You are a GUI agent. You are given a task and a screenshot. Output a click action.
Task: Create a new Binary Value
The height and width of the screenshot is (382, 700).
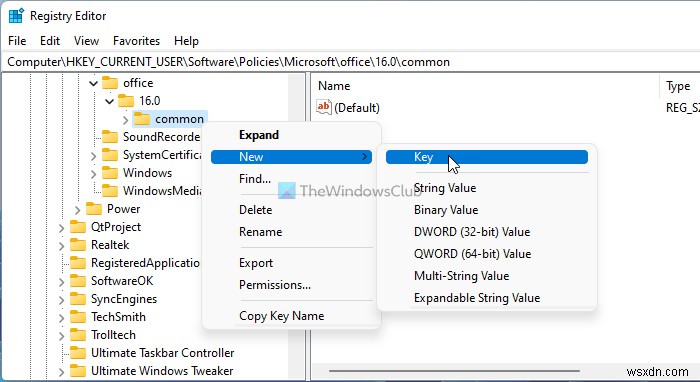446,210
